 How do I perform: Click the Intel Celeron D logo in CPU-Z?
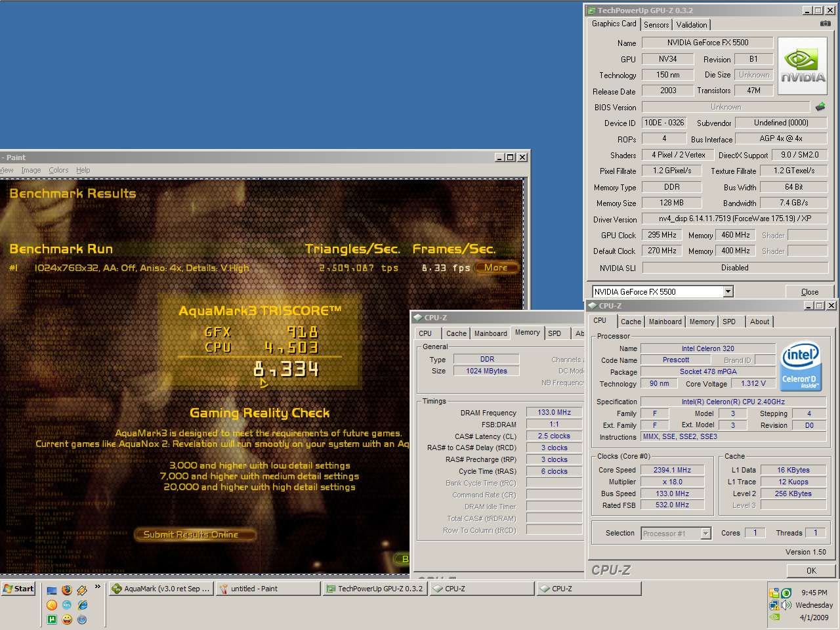tap(800, 367)
